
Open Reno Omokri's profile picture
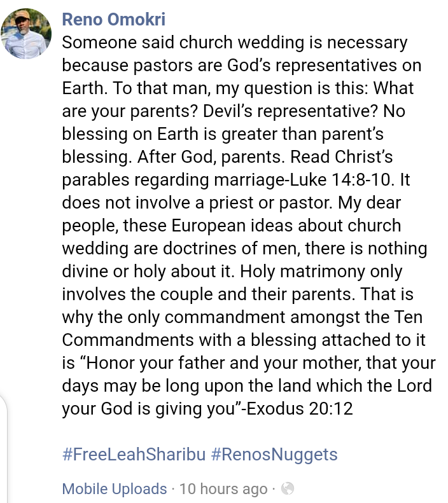26,34
